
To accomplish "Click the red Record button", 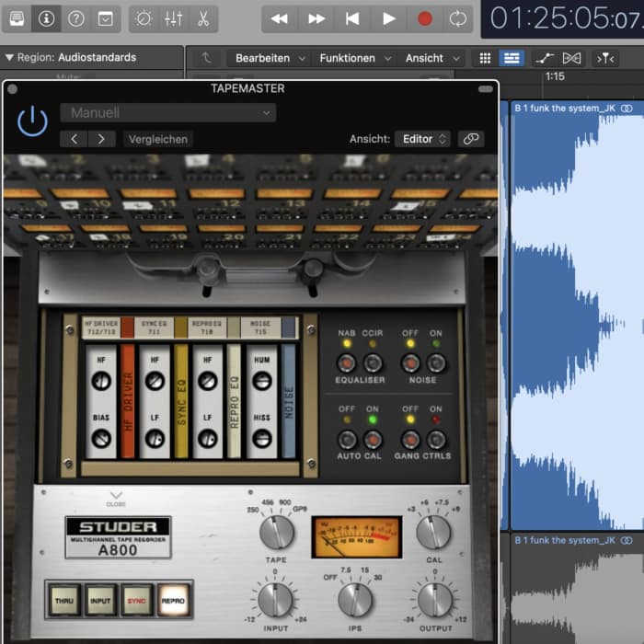I will 425,18.
